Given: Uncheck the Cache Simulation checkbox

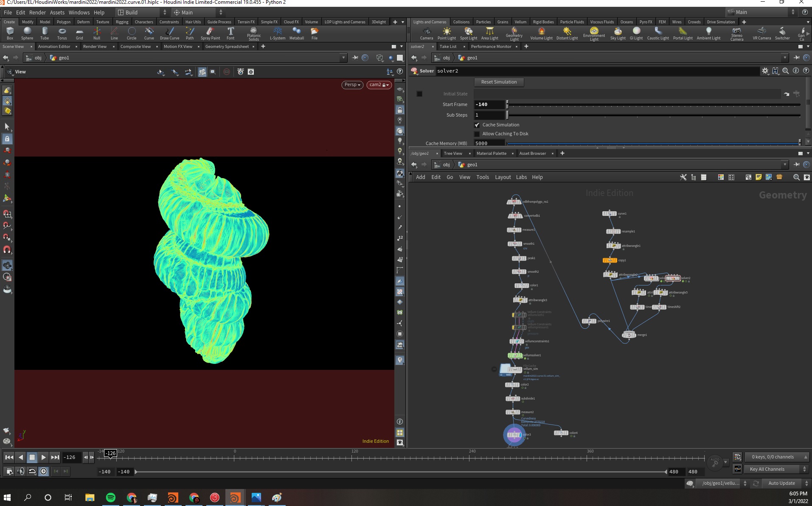Looking at the screenshot, I should (x=477, y=125).
